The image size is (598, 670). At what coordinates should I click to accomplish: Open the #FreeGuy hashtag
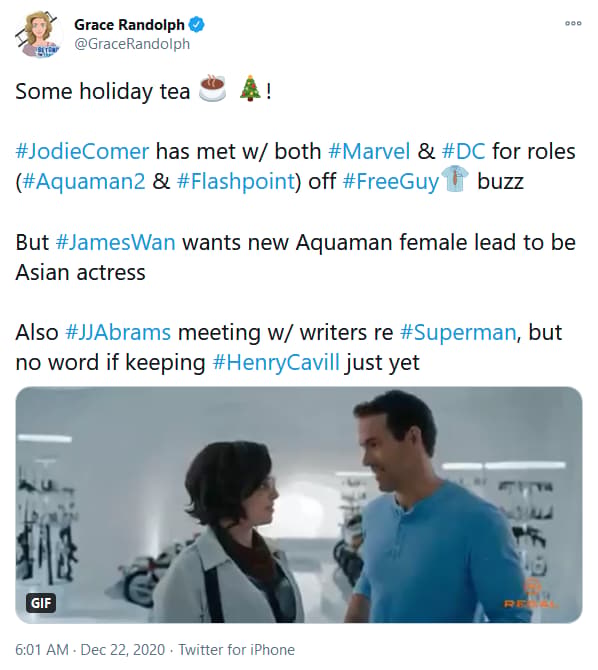coord(391,181)
